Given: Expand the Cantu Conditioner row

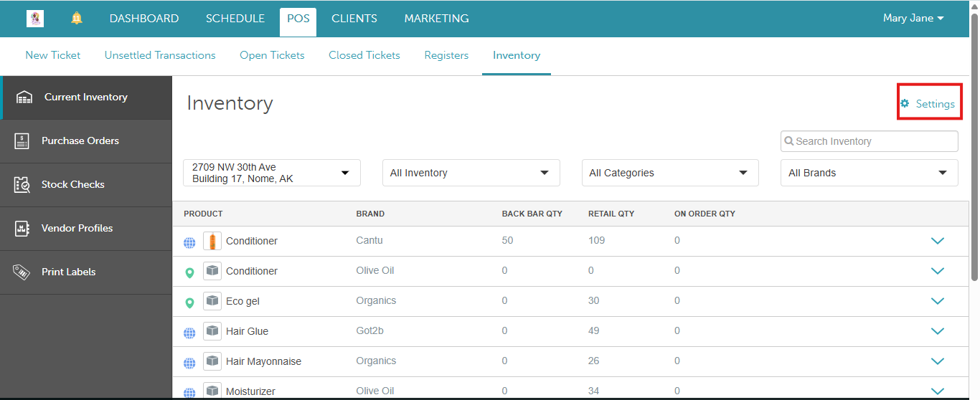Looking at the screenshot, I should click(937, 241).
